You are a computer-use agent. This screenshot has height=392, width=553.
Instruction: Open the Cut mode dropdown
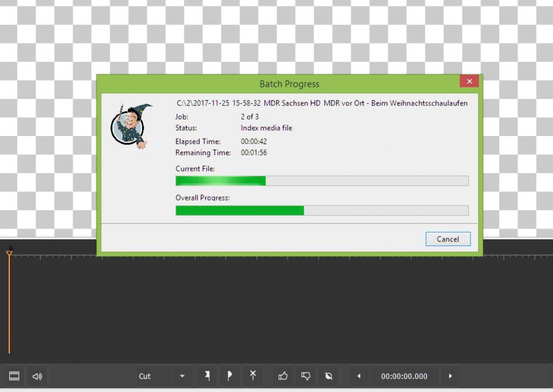tap(182, 376)
